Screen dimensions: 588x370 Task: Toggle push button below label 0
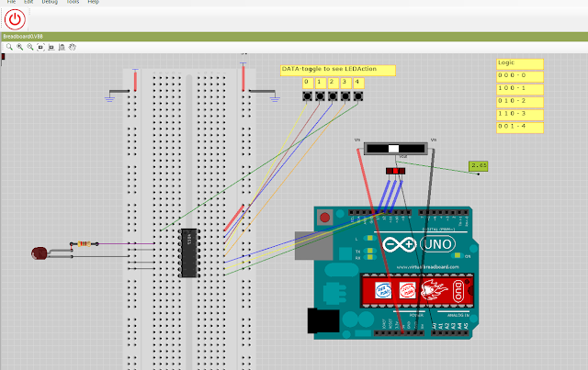(x=307, y=96)
